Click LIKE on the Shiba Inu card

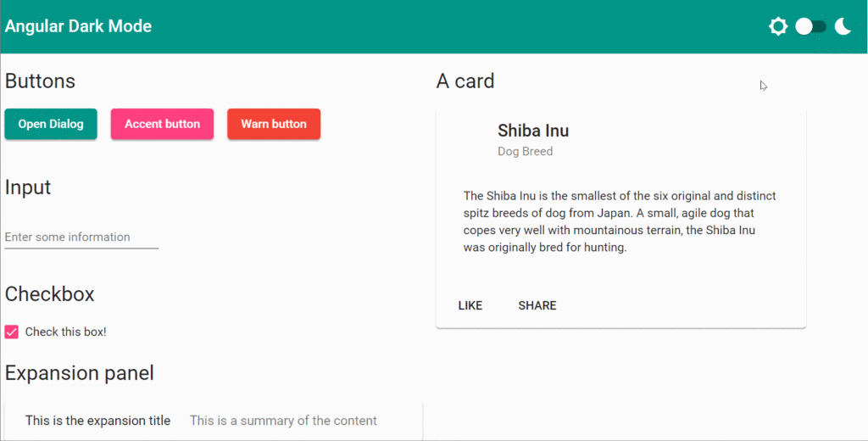[x=470, y=305]
